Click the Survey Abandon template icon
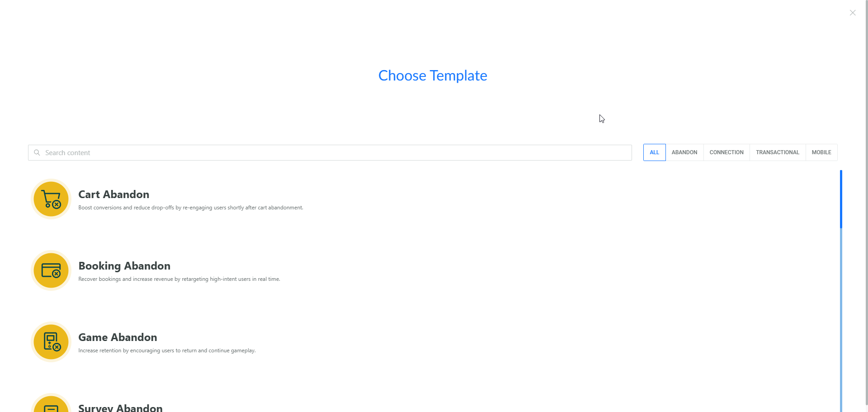The image size is (868, 412). pyautogui.click(x=51, y=405)
